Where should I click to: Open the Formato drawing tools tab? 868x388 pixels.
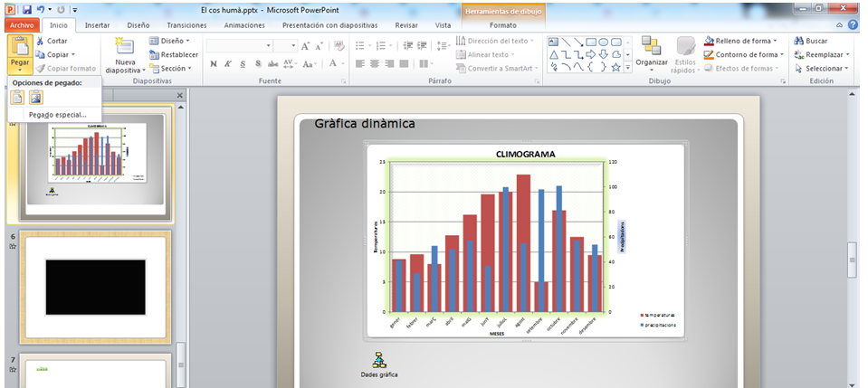point(503,25)
